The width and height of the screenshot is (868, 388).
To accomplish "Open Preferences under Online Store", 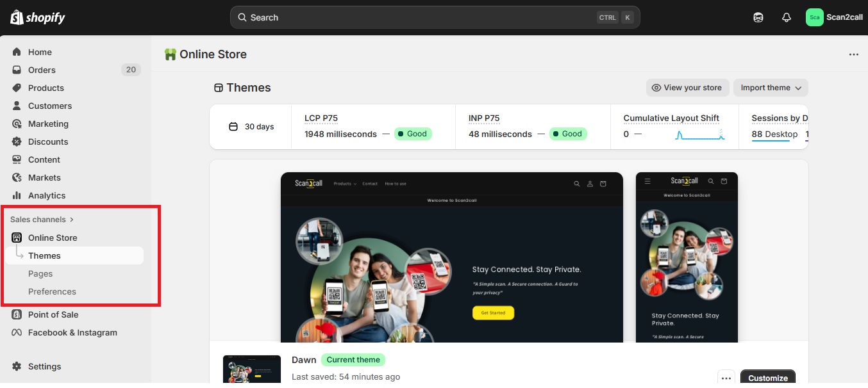I will pos(52,291).
